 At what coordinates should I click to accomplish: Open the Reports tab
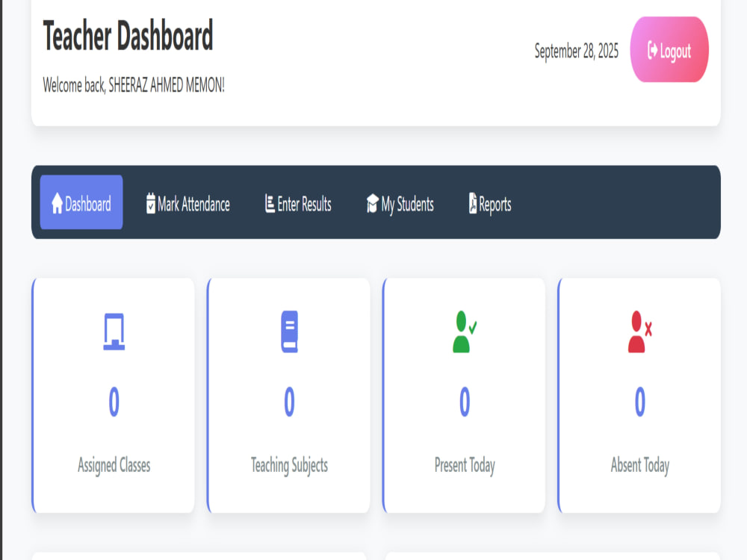click(x=490, y=203)
